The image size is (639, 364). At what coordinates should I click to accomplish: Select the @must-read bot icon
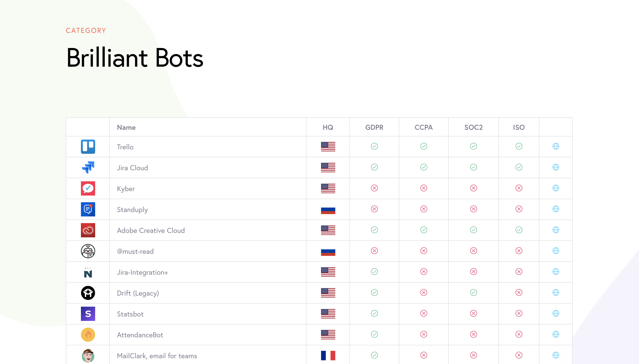tap(88, 251)
